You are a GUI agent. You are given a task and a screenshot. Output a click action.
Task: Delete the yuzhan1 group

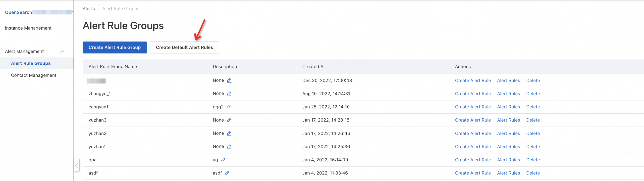(533, 147)
